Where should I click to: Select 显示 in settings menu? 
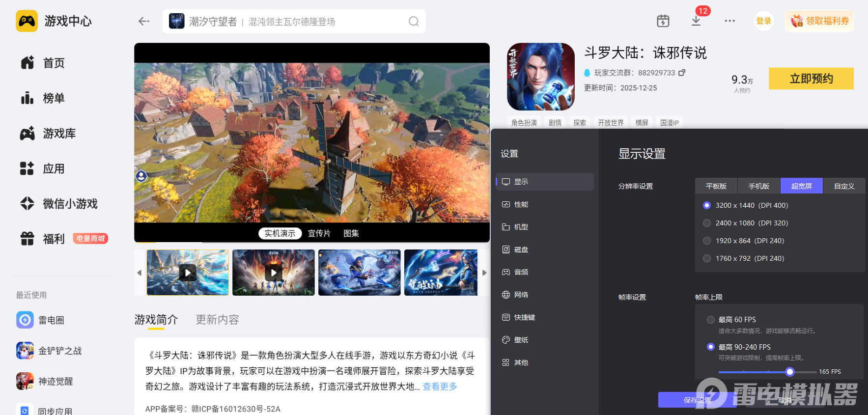545,182
